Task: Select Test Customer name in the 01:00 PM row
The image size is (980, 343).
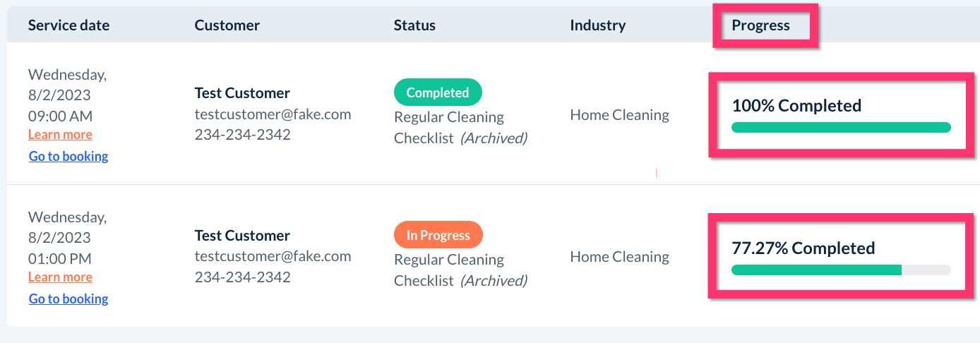Action: pos(242,236)
